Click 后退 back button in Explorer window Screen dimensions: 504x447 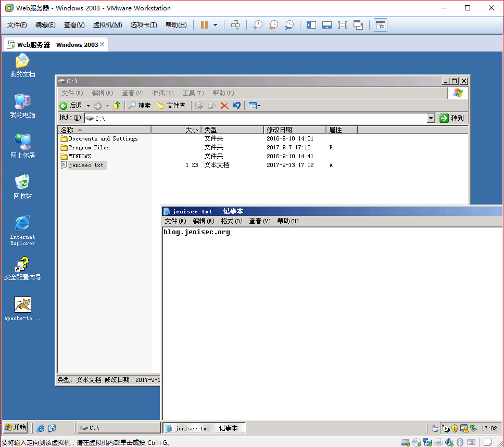click(71, 106)
